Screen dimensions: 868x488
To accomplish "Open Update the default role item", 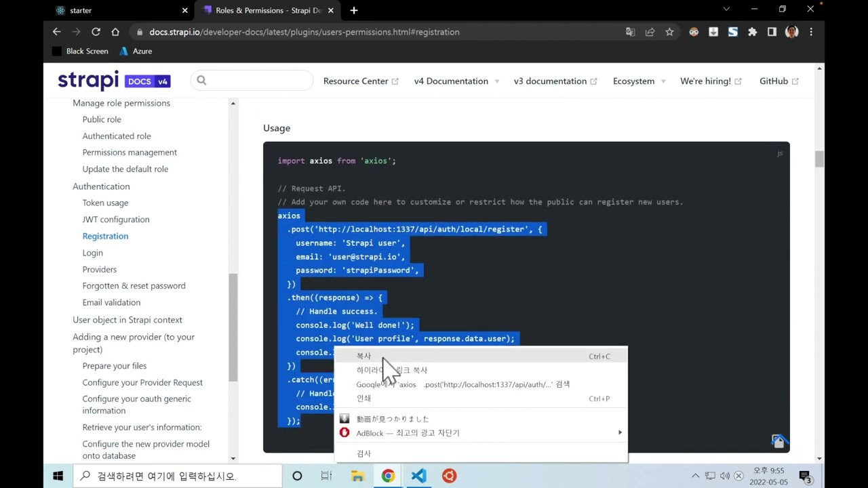I will 125,169.
